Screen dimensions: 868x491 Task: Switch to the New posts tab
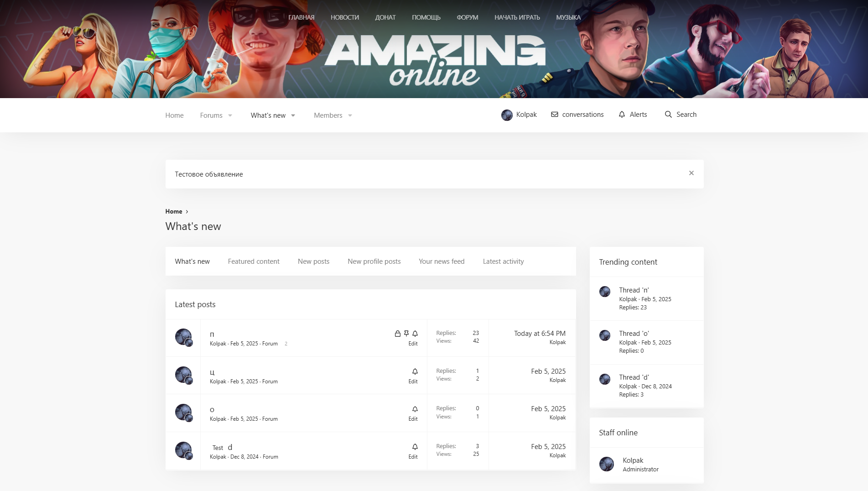313,261
